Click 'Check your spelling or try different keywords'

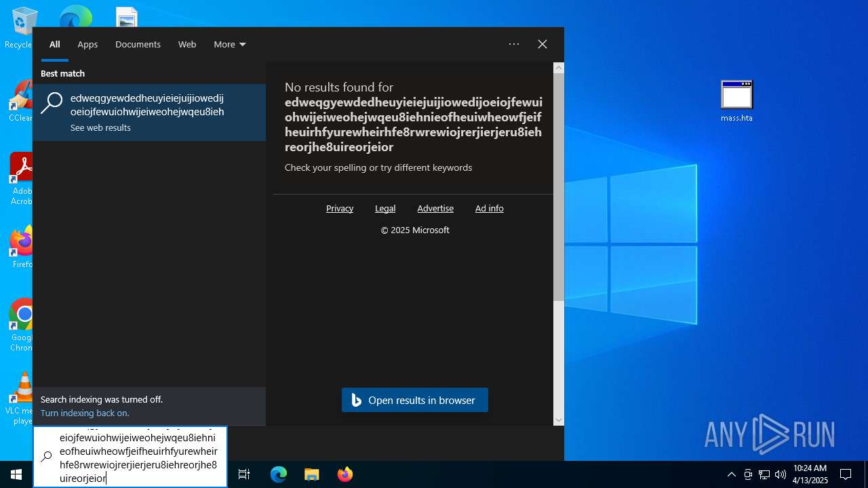tap(378, 167)
